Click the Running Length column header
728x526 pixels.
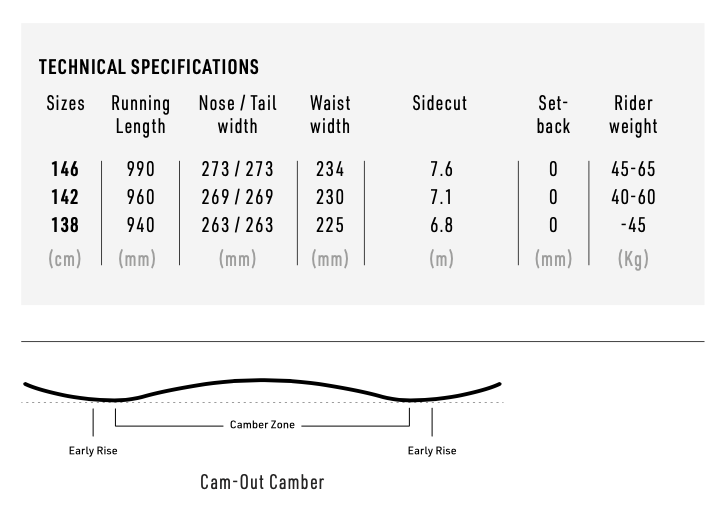coord(141,115)
